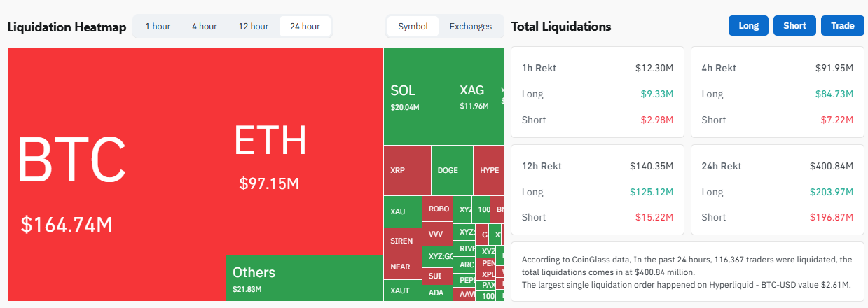Select the Others tile in heatmap

(x=304, y=277)
